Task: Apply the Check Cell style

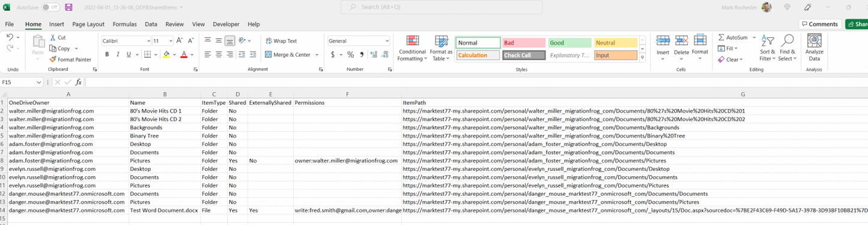Action: (x=524, y=55)
